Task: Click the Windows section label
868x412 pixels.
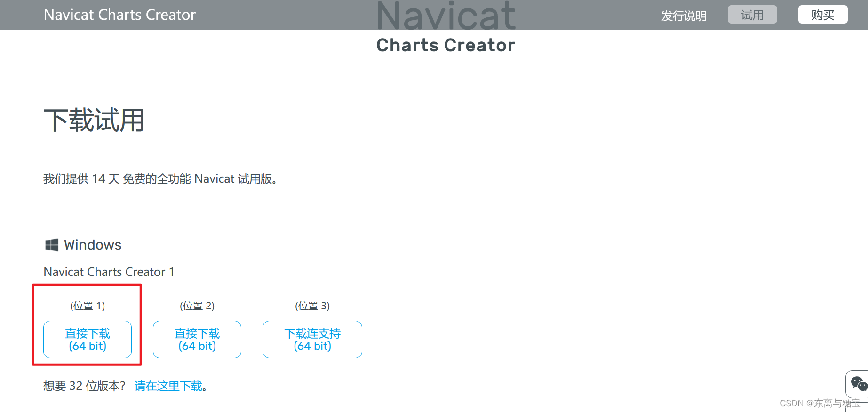Action: [93, 245]
